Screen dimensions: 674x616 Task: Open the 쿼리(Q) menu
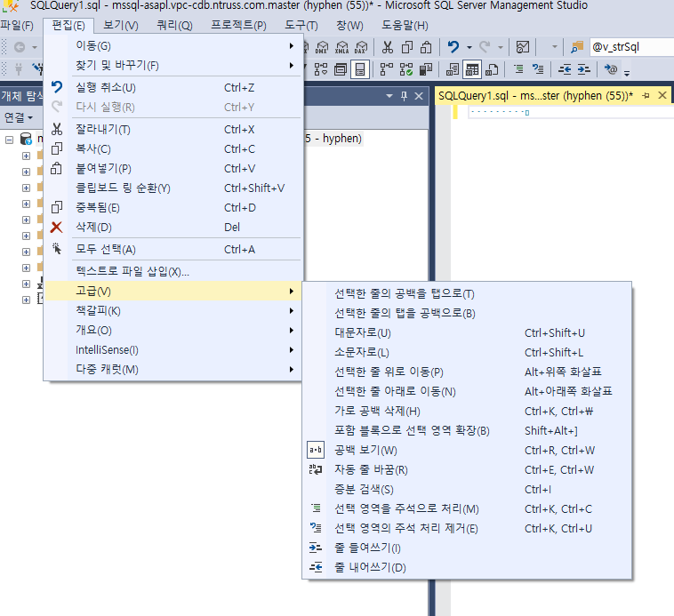pyautogui.click(x=174, y=26)
